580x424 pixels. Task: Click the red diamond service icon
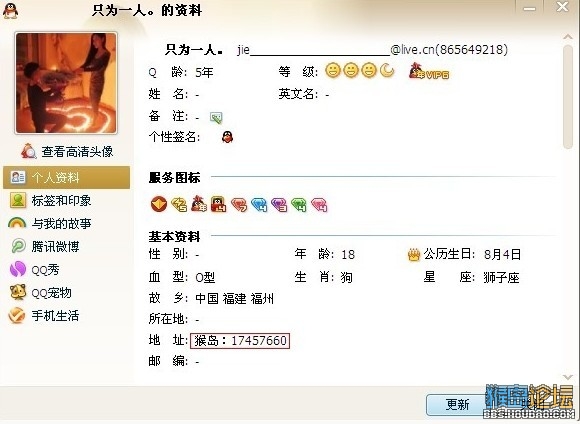[239, 205]
